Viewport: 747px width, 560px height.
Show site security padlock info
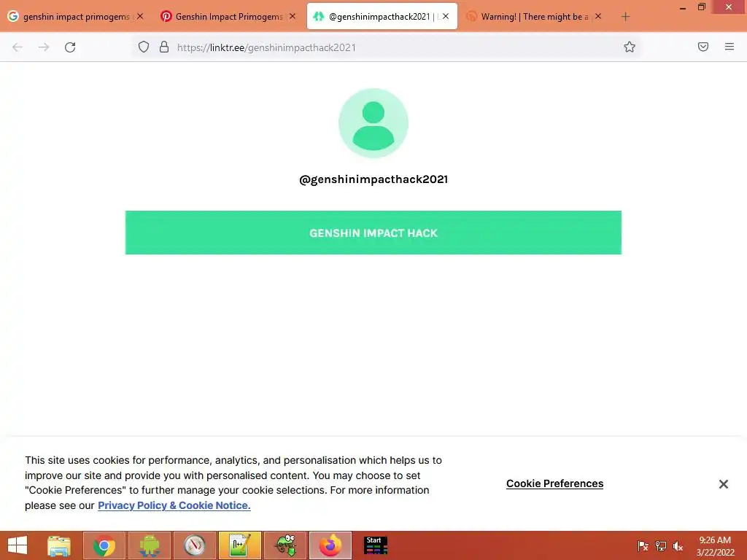click(x=164, y=47)
